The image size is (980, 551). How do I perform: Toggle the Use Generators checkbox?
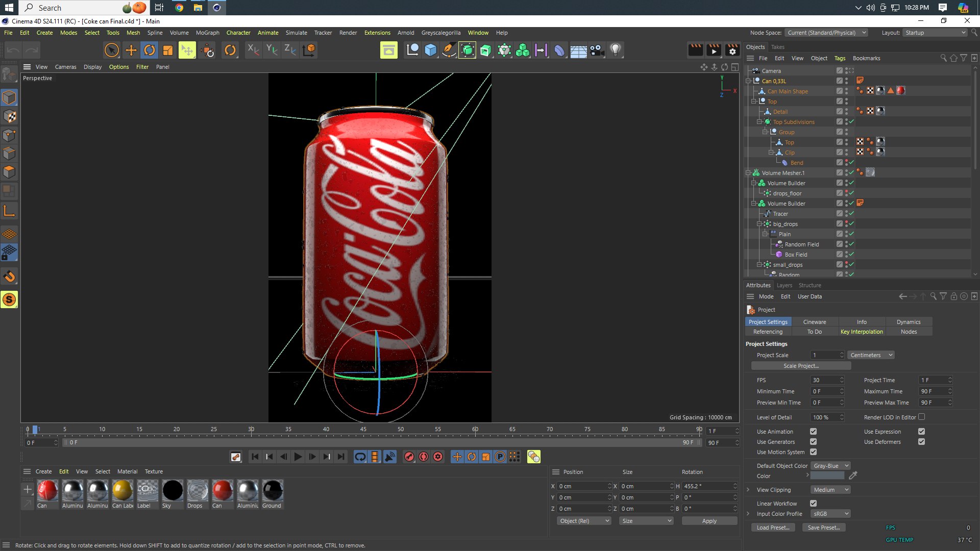(813, 442)
